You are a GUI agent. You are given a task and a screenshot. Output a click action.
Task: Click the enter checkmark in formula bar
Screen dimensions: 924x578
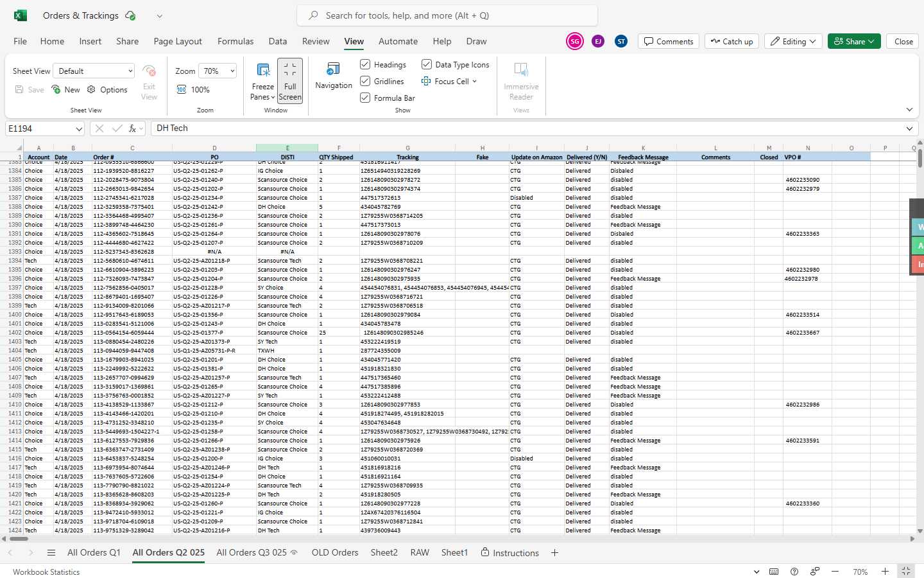pyautogui.click(x=117, y=128)
